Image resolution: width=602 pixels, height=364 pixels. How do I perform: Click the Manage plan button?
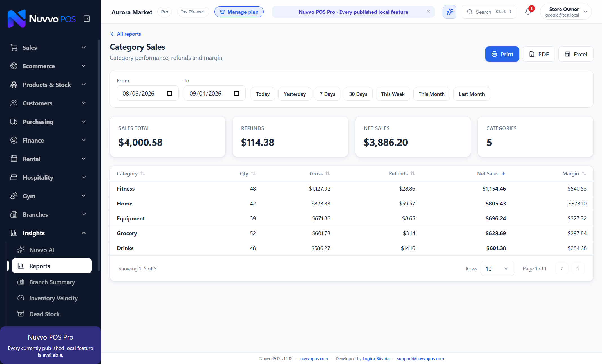[239, 12]
